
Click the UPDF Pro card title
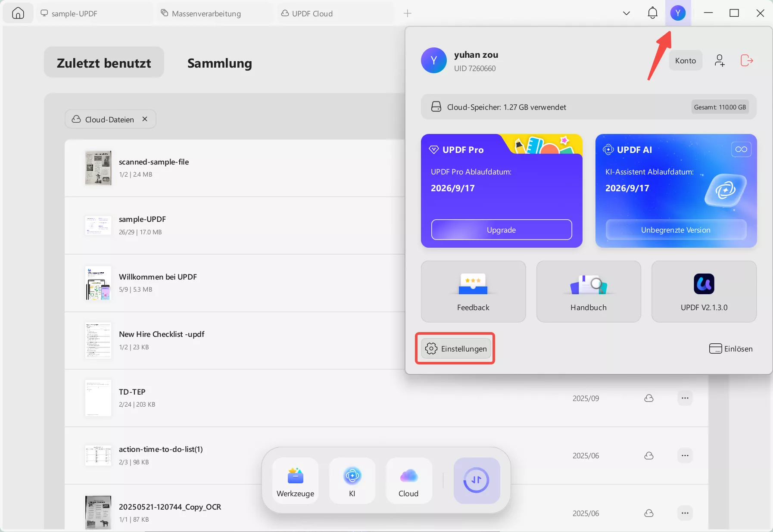[463, 149]
